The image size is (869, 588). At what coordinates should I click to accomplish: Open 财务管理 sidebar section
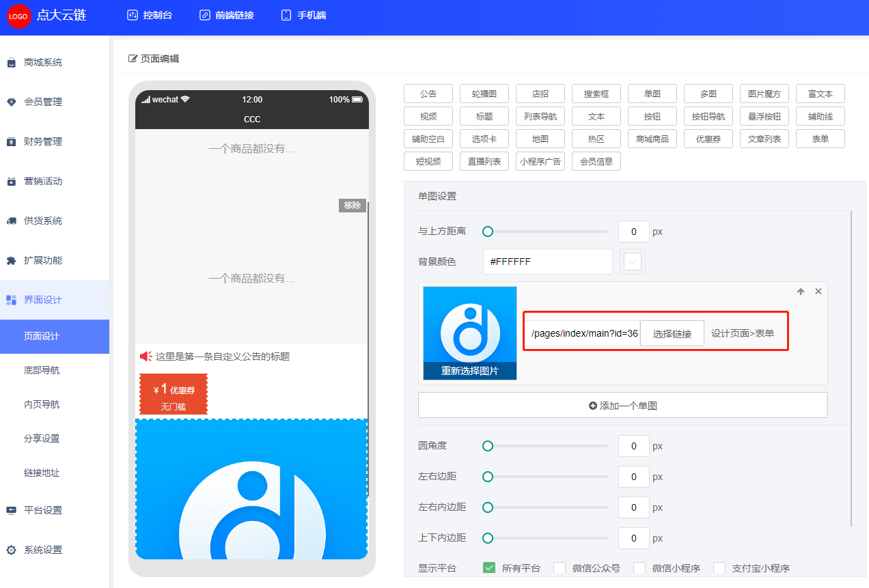pos(55,141)
